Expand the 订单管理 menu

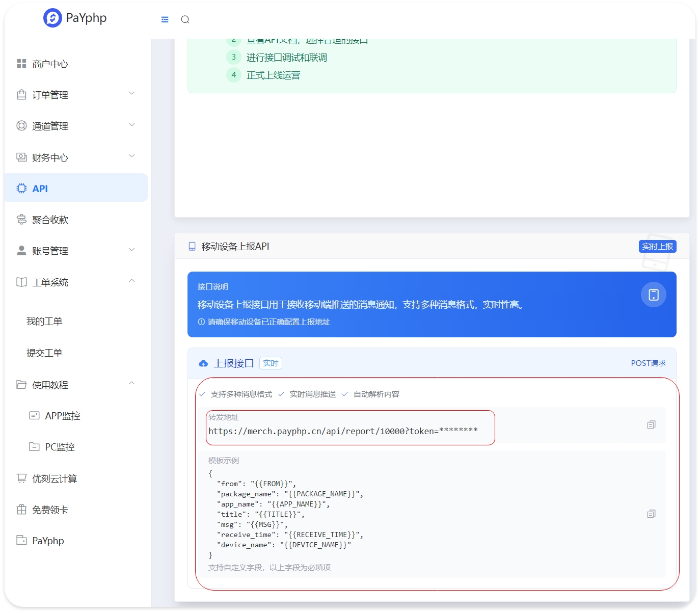click(131, 94)
